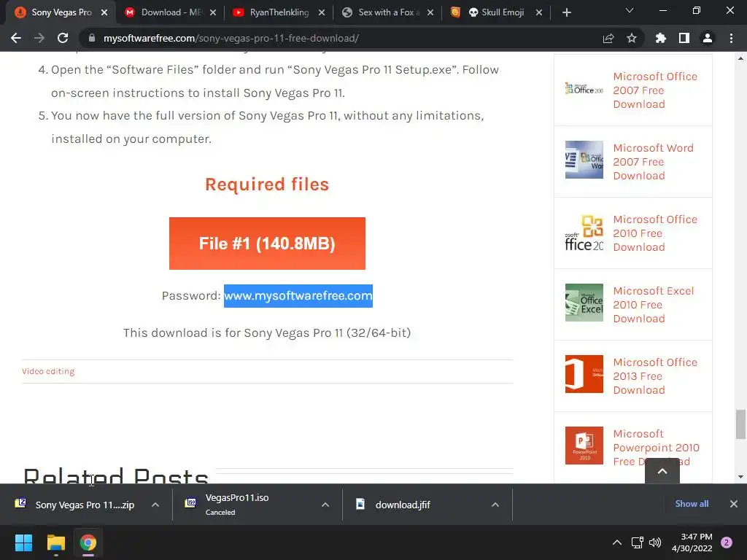This screenshot has width=747, height=560.
Task: Click the canceled VegasPro11.iso download item
Action: [x=239, y=505]
